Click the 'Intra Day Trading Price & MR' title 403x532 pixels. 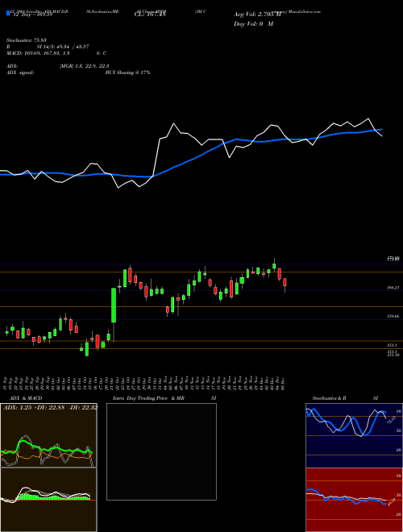pyautogui.click(x=148, y=398)
